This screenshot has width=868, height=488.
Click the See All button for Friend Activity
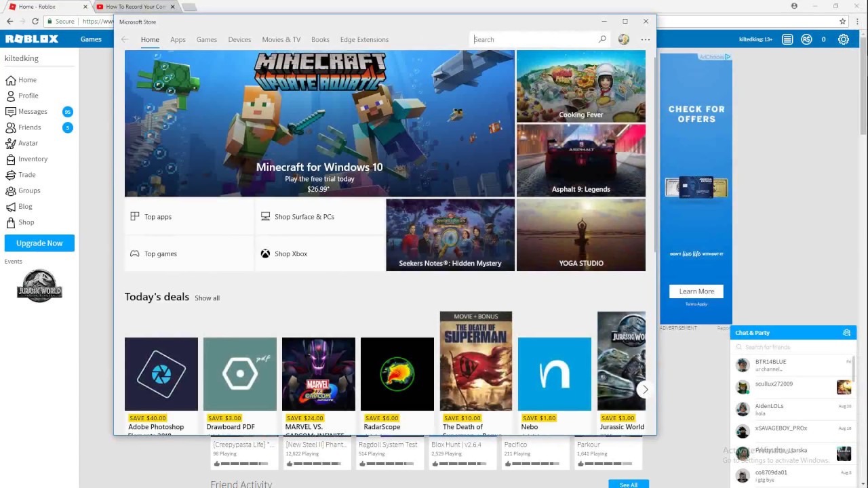[x=628, y=484]
